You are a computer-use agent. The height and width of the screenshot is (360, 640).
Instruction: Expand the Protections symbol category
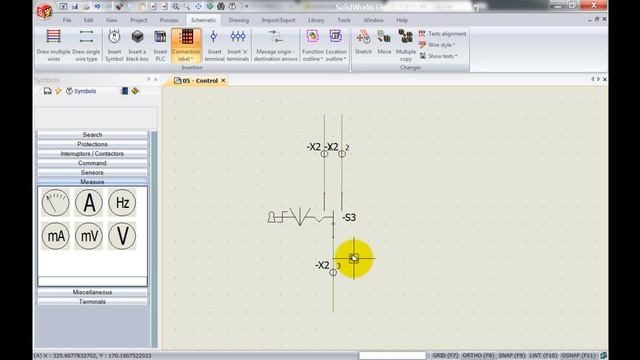point(92,144)
